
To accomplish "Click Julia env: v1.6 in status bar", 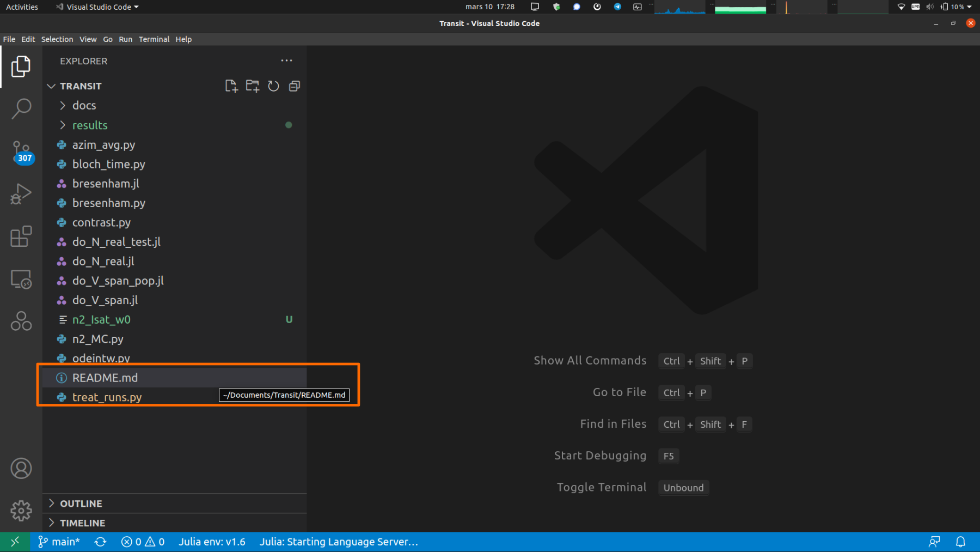I will click(212, 542).
